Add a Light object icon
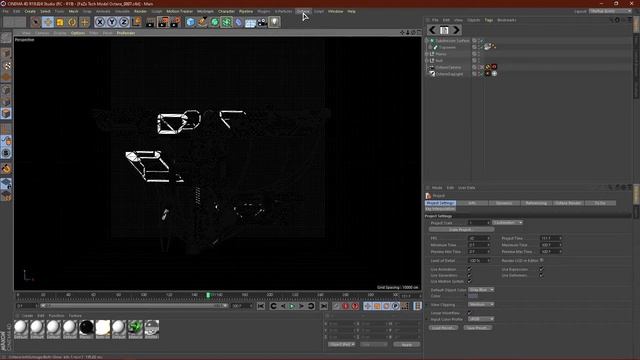Screen dimensions: 640x360 [x=274, y=22]
